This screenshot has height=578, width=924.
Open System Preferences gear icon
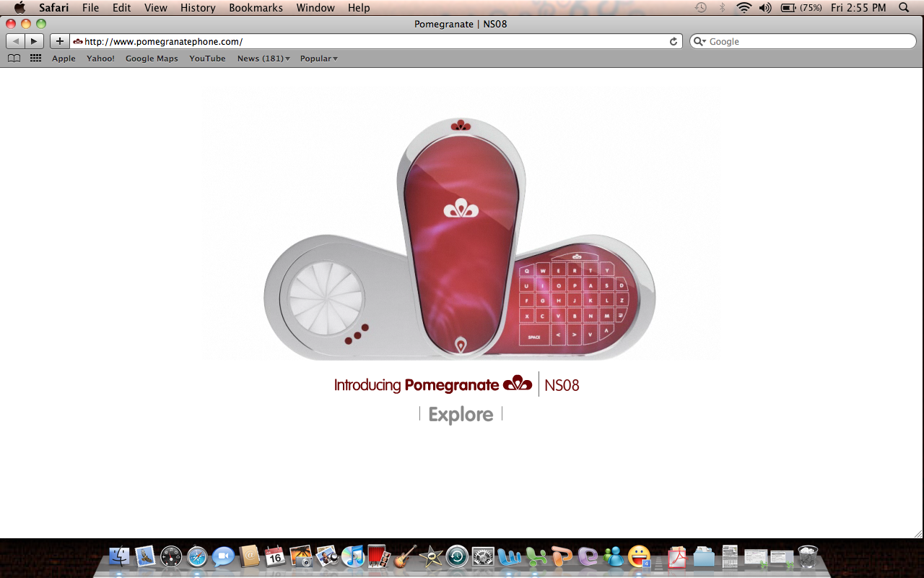[x=483, y=556]
